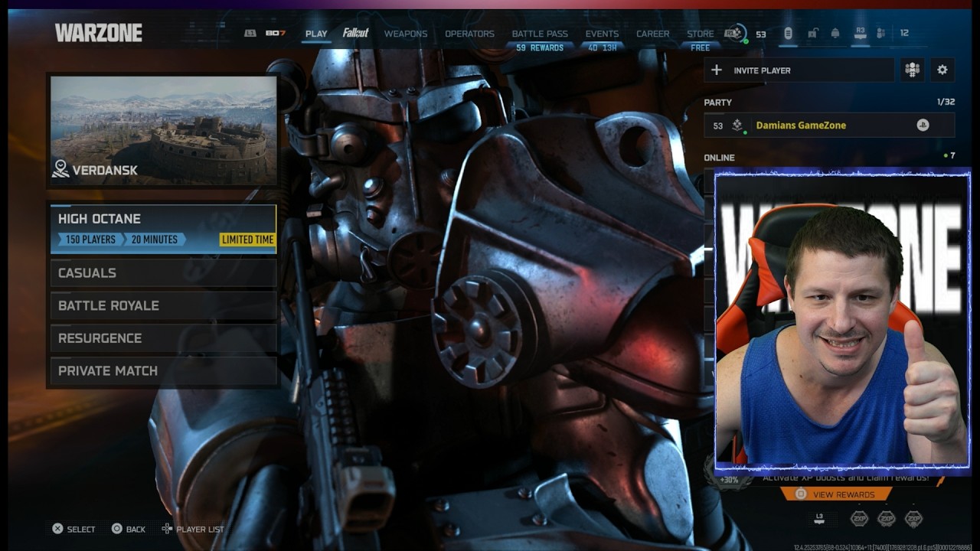Select the CASUALS mode
The image size is (980, 551).
point(163,272)
